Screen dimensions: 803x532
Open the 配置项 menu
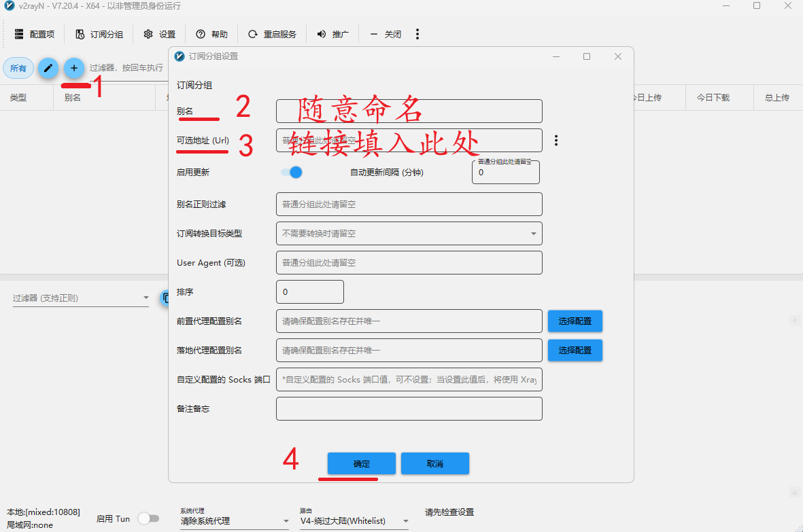[34, 34]
